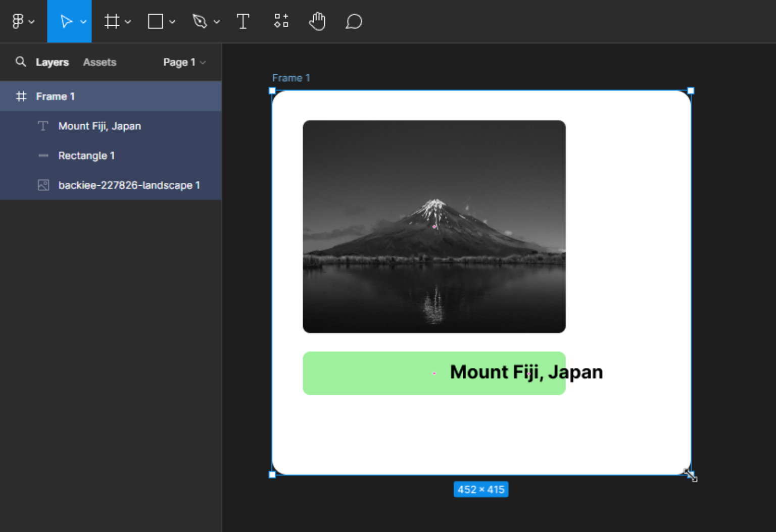The height and width of the screenshot is (532, 776).
Task: Select the Comment tool
Action: pos(354,21)
